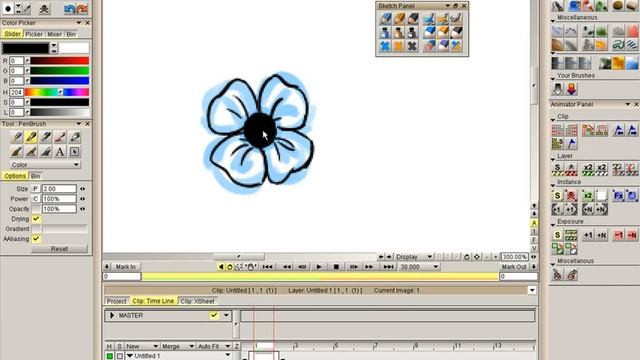Screen dimensions: 640x360
Task: Select the Text tool (A icon)
Action: tap(60, 152)
